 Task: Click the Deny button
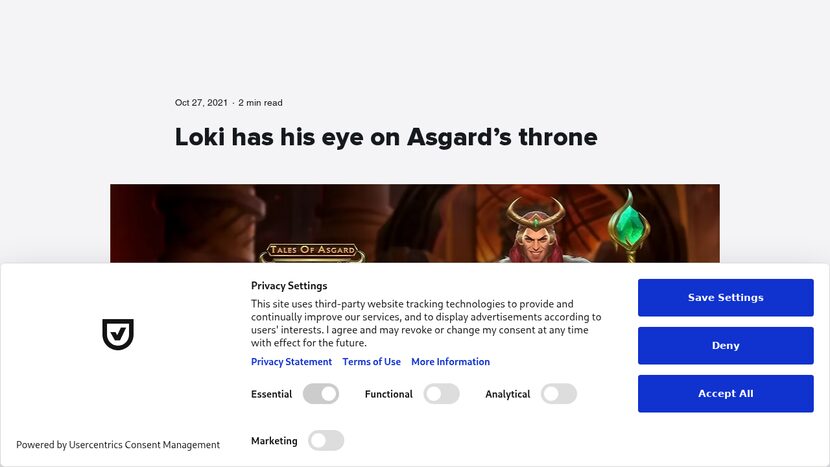click(x=725, y=346)
